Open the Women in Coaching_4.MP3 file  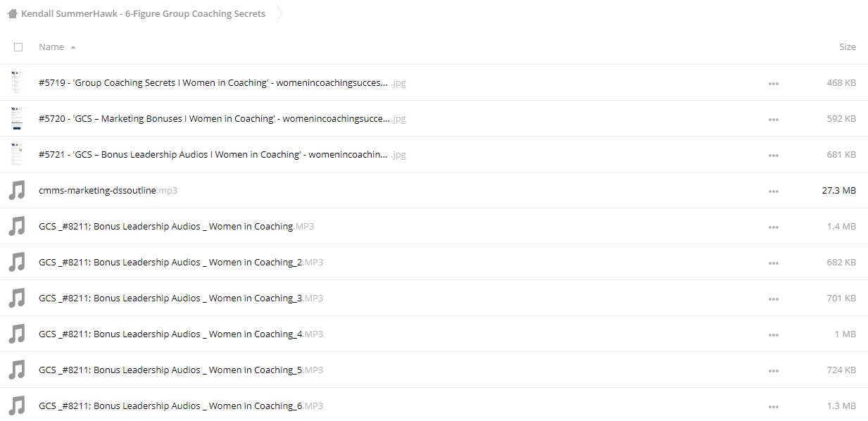click(x=181, y=334)
